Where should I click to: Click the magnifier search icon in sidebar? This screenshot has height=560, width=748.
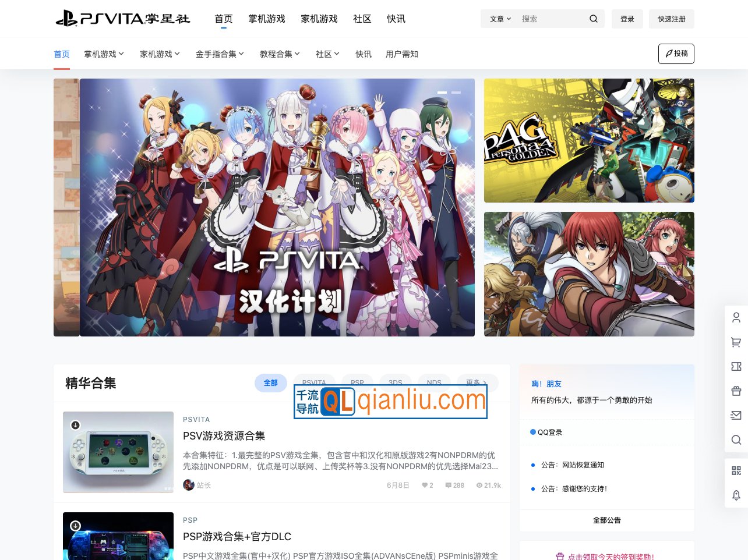tap(736, 440)
